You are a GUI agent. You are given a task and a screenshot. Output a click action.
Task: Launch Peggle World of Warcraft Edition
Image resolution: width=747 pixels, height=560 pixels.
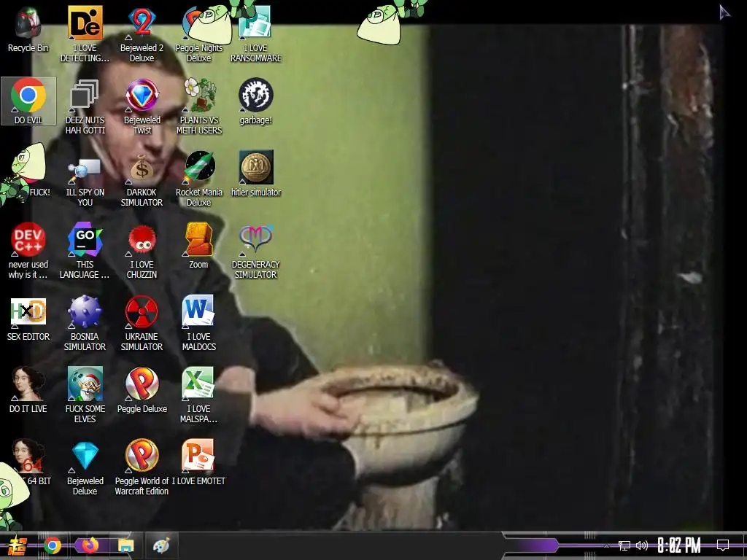pos(142,467)
